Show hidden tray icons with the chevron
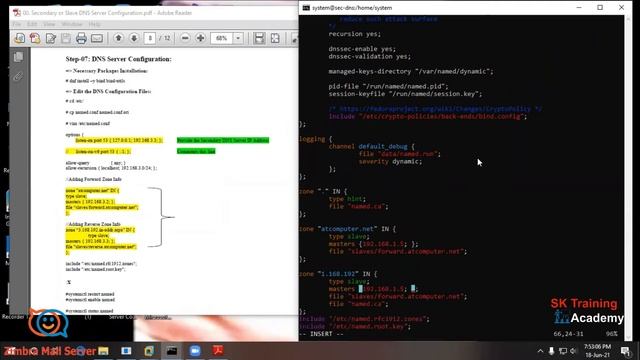 click(540, 351)
